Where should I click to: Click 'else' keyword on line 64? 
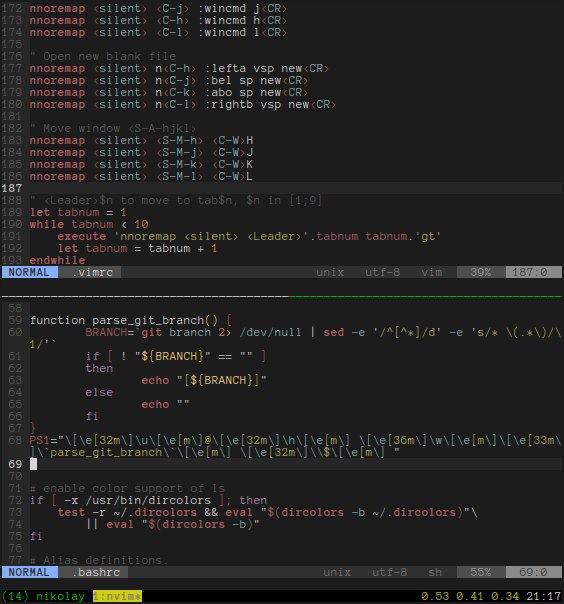click(99, 392)
